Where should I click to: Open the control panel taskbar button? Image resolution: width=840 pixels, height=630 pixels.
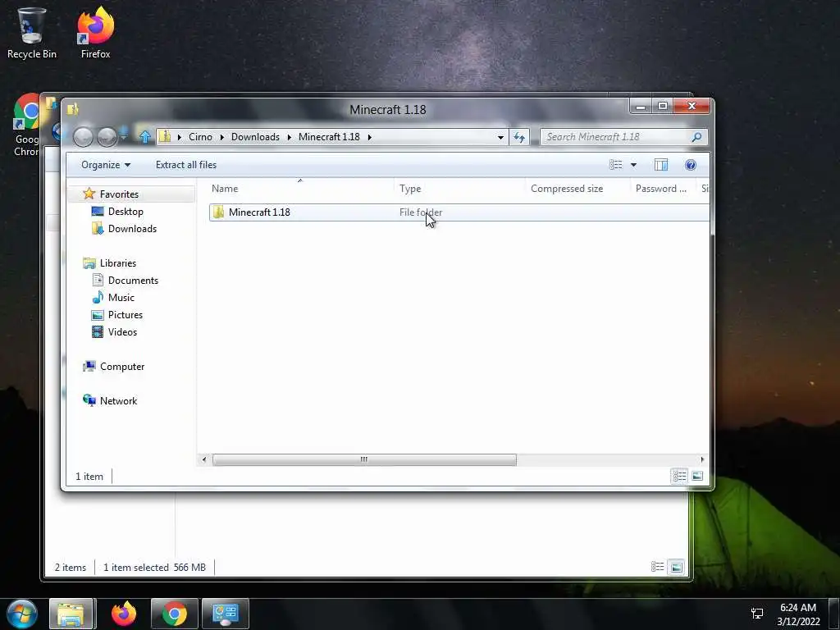[x=226, y=614]
